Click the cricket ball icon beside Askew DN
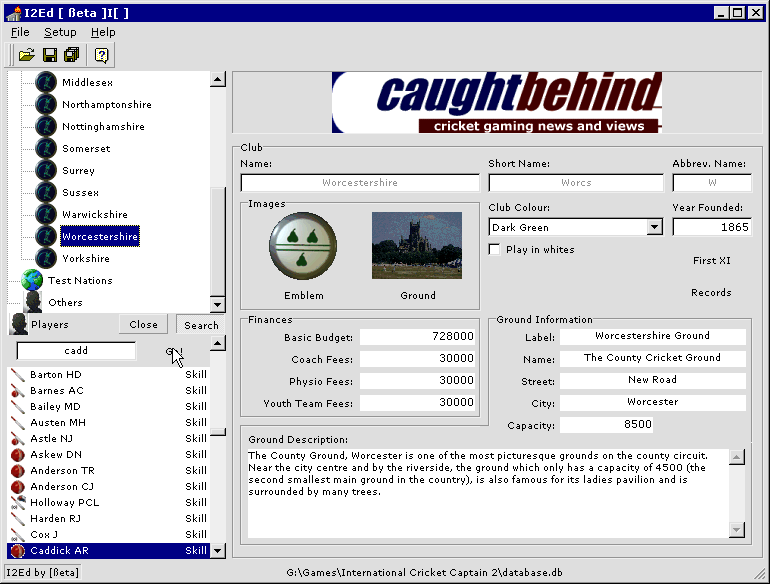Image resolution: width=770 pixels, height=584 pixels. (x=17, y=455)
